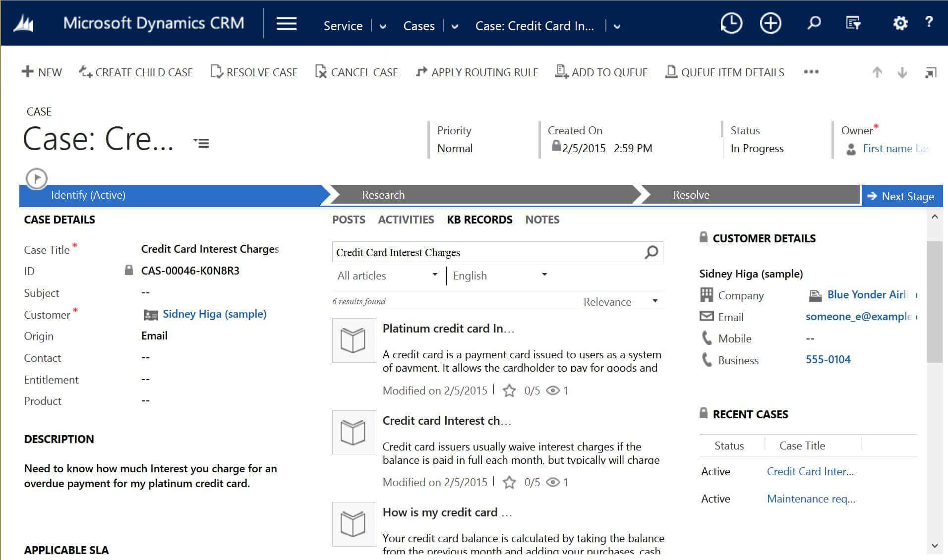This screenshot has width=948, height=560.
Task: Open Cases in the navigation bar
Action: click(419, 26)
